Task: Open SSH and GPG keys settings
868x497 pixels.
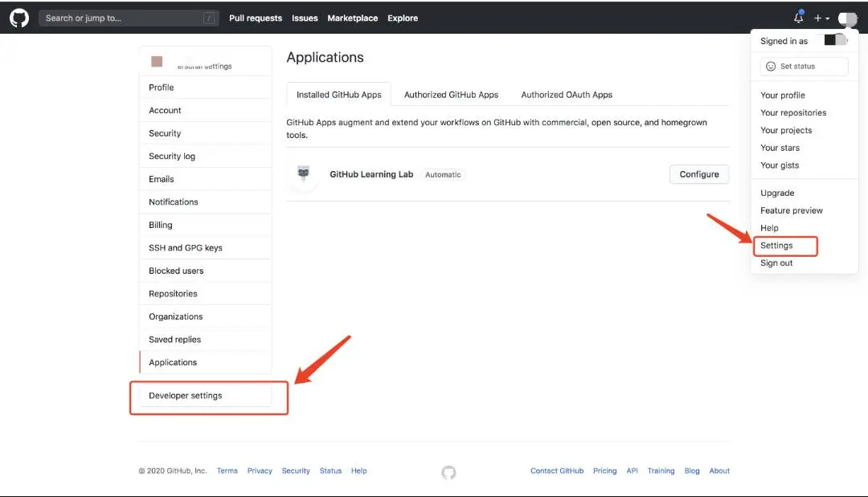Action: click(x=186, y=248)
